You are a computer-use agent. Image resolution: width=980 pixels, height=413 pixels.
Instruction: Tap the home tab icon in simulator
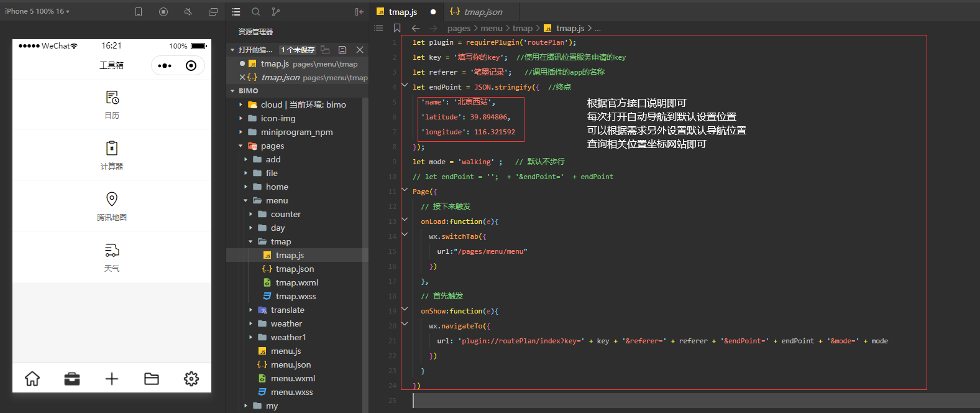point(32,379)
